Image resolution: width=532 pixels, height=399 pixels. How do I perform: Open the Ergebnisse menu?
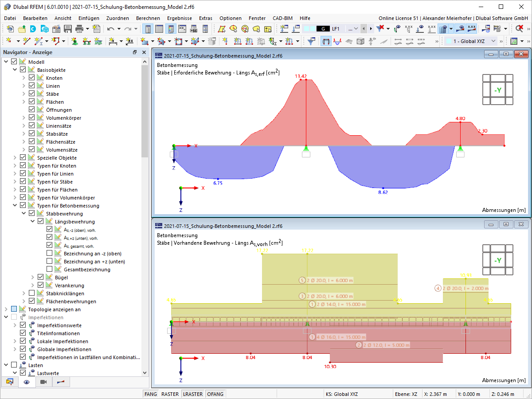180,18
